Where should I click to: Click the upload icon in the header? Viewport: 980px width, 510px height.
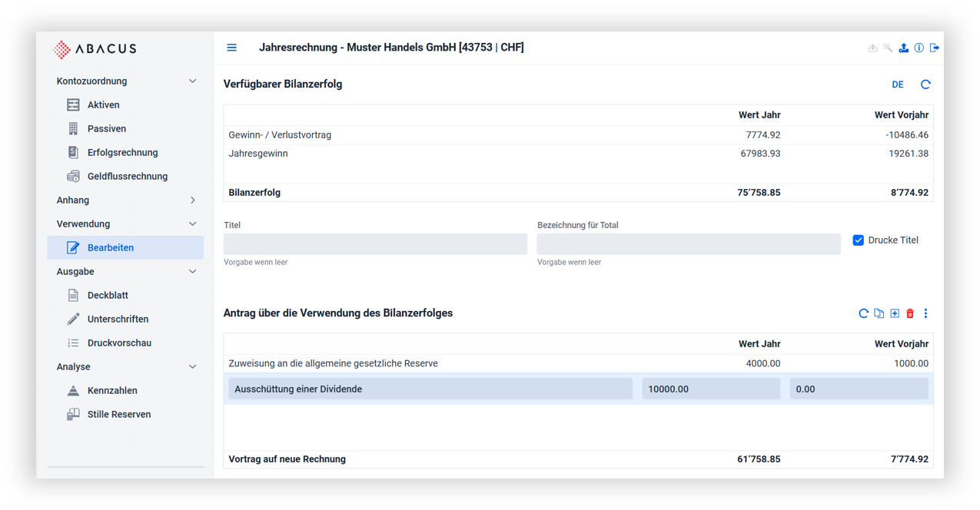903,48
